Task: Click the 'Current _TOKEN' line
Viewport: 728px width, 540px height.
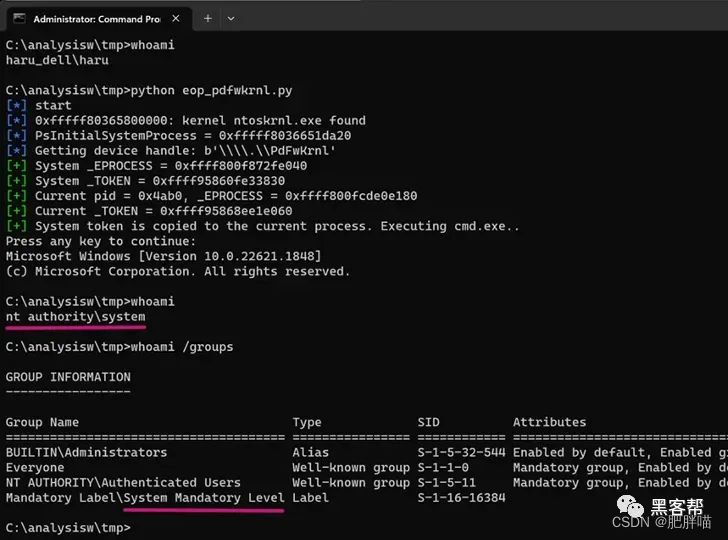Action: (150, 211)
